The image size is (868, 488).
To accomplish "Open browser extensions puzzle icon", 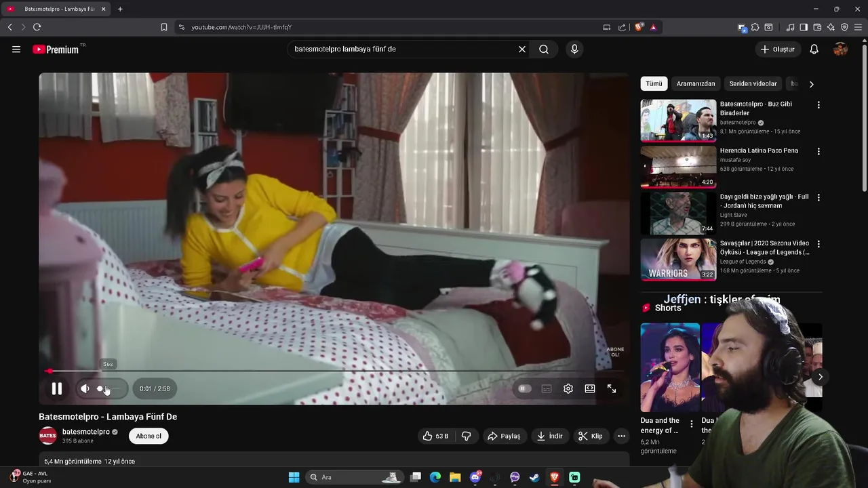I will (x=755, y=27).
